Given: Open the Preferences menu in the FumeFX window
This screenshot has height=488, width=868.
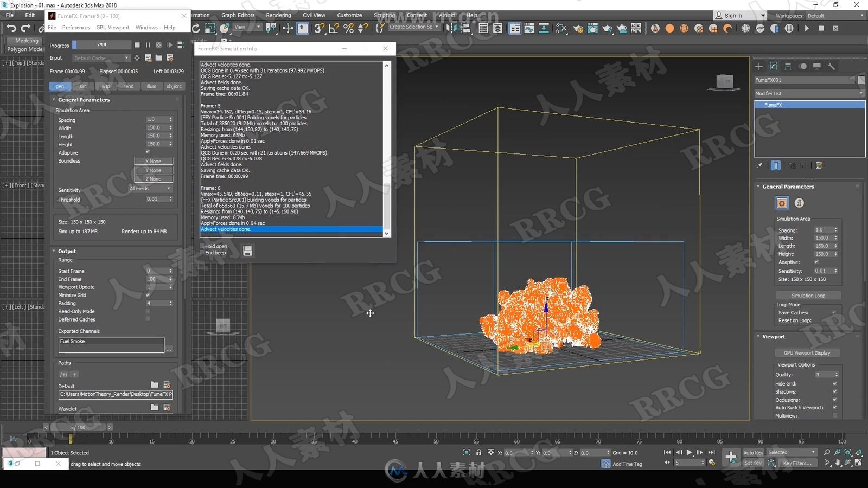Looking at the screenshot, I should point(76,27).
